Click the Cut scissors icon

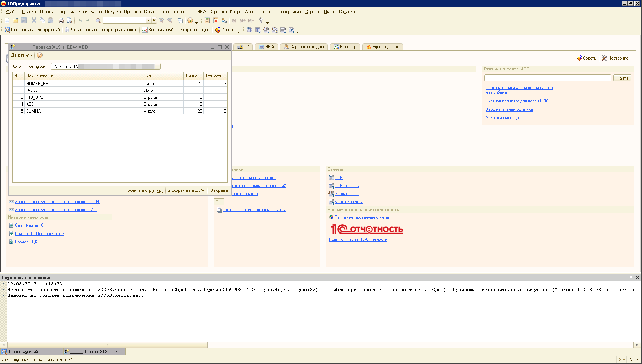(34, 20)
